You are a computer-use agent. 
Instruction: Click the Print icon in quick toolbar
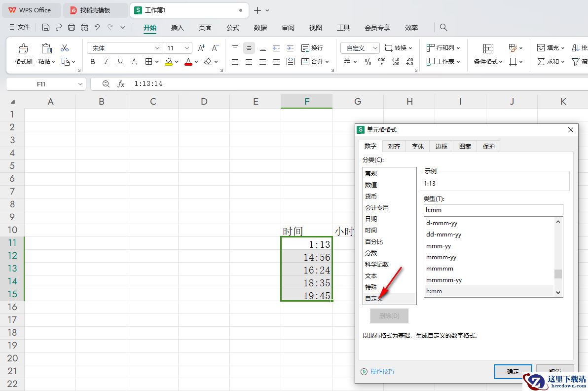(x=71, y=27)
